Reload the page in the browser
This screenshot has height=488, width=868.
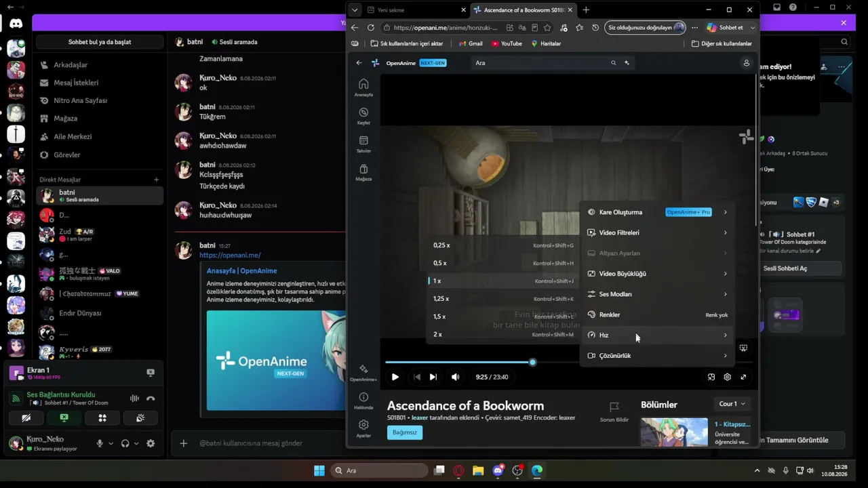[x=370, y=28]
